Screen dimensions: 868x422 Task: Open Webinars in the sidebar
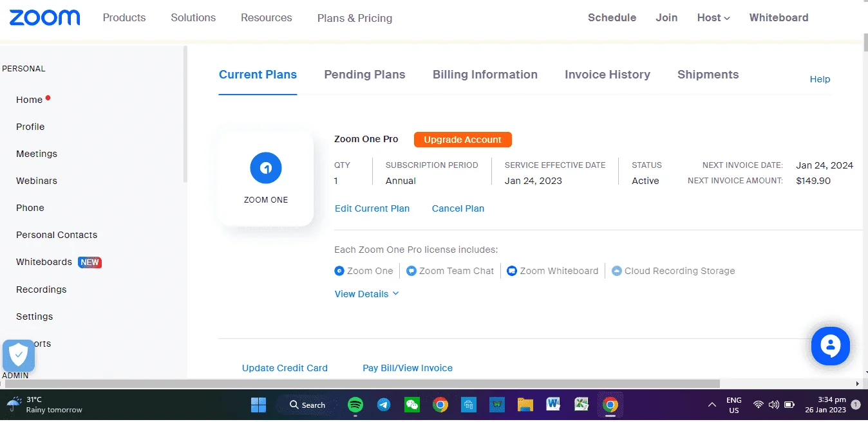37,181
